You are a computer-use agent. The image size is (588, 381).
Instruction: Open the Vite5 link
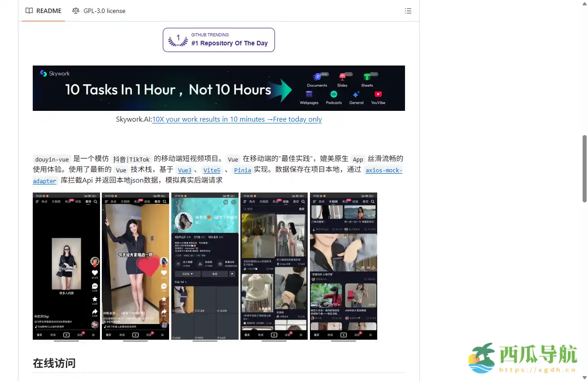pyautogui.click(x=211, y=170)
